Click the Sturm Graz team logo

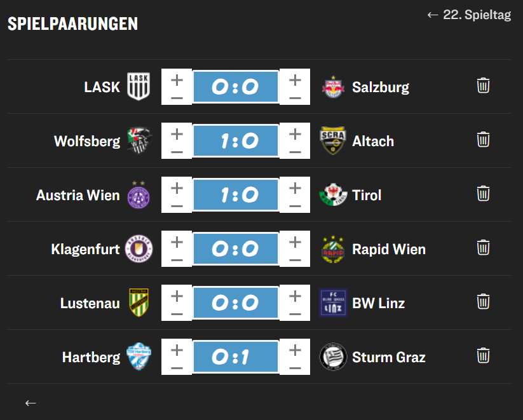333,357
